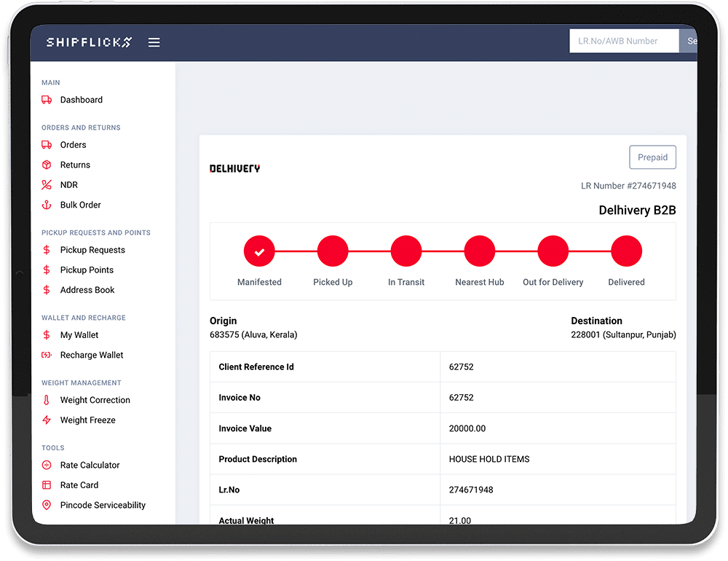Click the Rate Calculator icon
This screenshot has height=561, width=728.
(47, 465)
